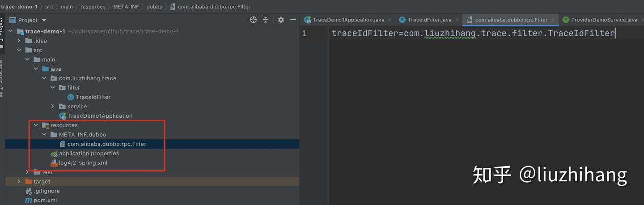Hide the Project panel with minimize icon
This screenshot has width=644, height=205.
click(293, 20)
